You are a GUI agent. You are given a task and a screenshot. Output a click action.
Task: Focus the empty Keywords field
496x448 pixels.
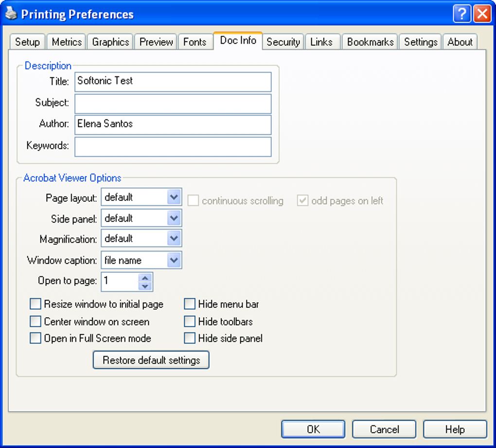click(x=173, y=146)
